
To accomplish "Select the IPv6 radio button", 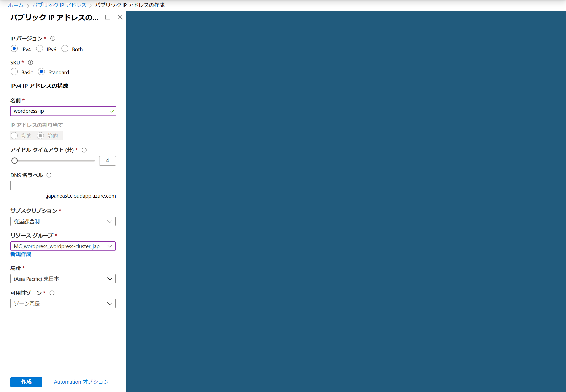I will click(x=39, y=49).
